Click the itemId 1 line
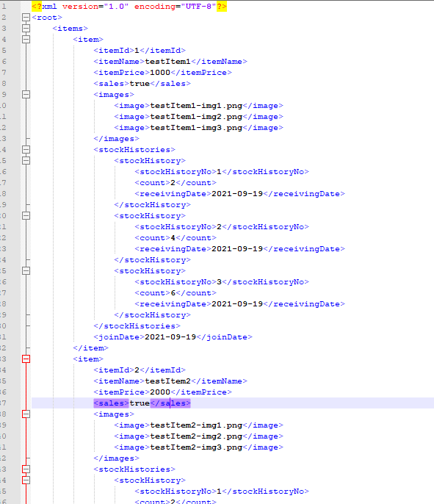The width and height of the screenshot is (434, 504). pos(140,51)
